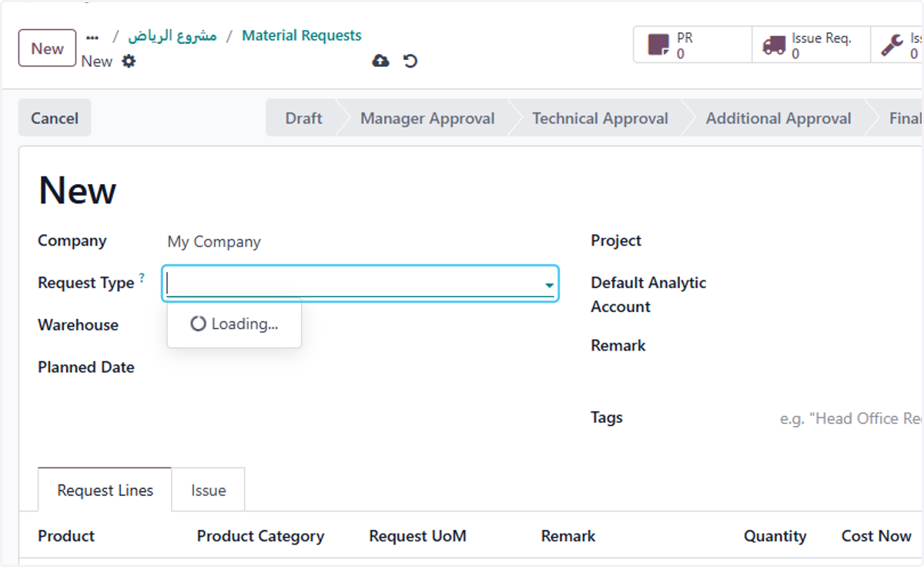Click the Planned Date field label
The image size is (924, 567).
tap(86, 367)
